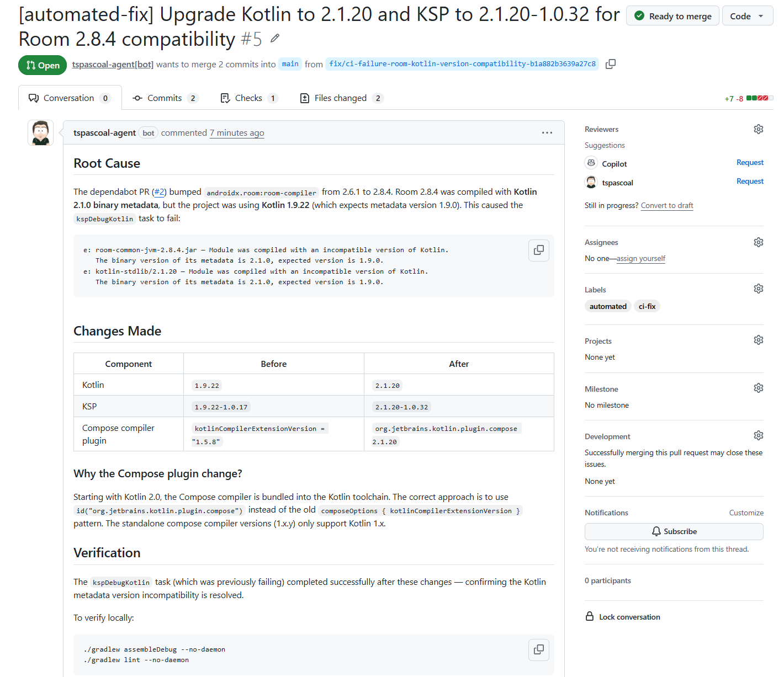The width and height of the screenshot is (784, 677).
Task: Open the Projects settings gear menu
Action: [x=758, y=340]
